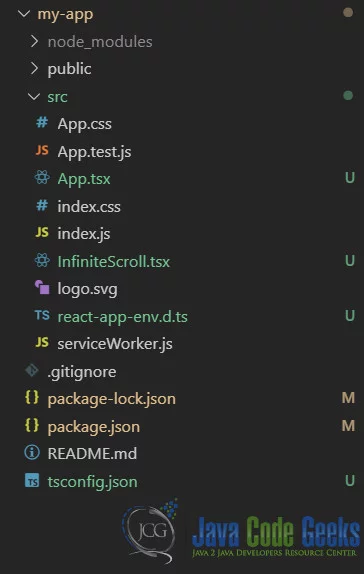Open the .gitignore file
364x574 pixels.
point(82,372)
